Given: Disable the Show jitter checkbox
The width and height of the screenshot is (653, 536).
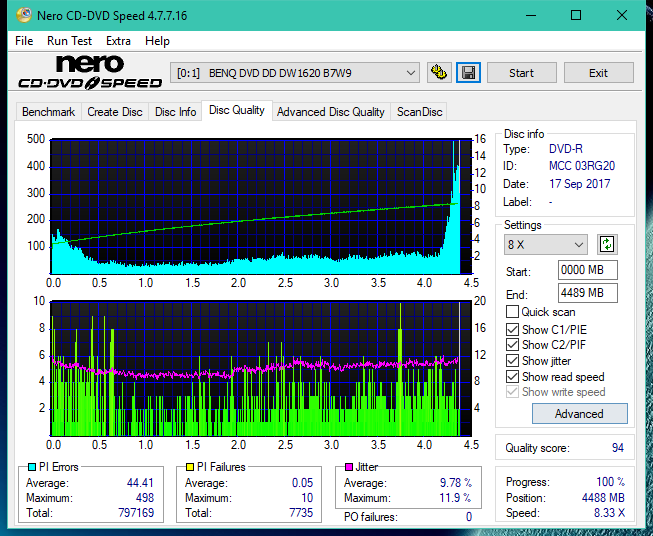Looking at the screenshot, I should (x=512, y=361).
